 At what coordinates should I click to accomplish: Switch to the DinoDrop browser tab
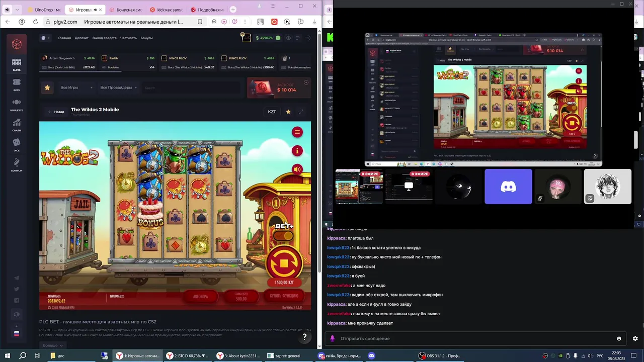coord(44,10)
